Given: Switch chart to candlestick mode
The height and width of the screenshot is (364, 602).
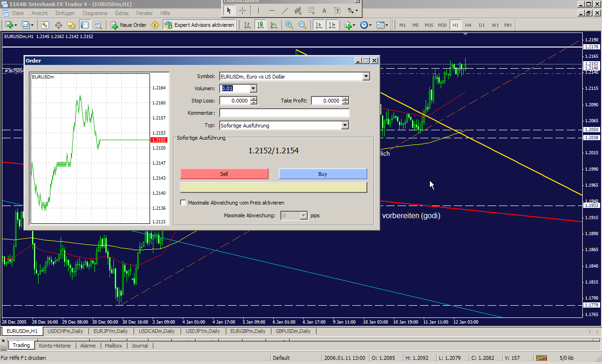Looking at the screenshot, I should [261, 25].
